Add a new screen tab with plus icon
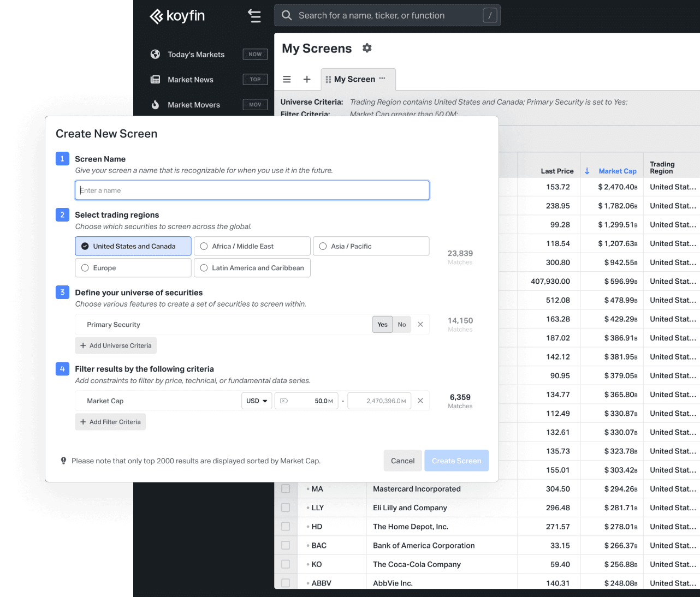The image size is (700, 597). pos(307,80)
